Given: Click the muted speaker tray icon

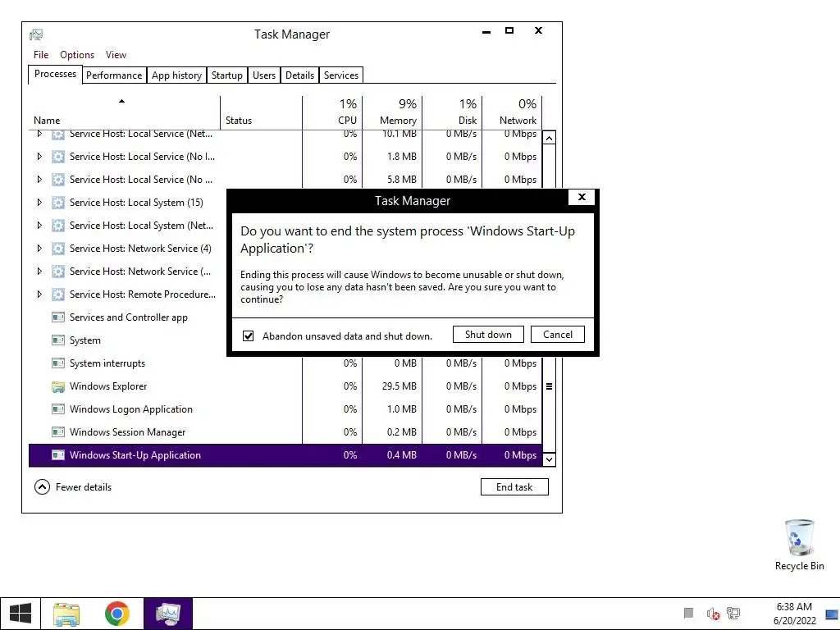Looking at the screenshot, I should pyautogui.click(x=713, y=614).
